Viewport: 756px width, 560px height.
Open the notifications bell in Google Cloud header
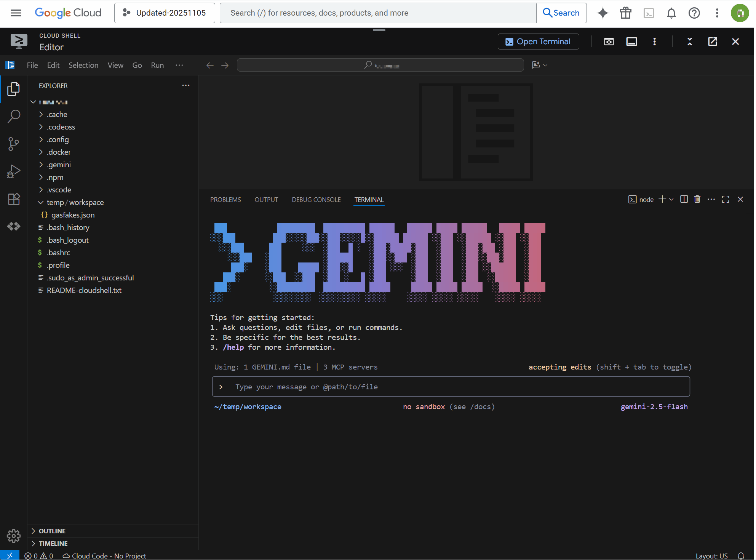(x=671, y=13)
